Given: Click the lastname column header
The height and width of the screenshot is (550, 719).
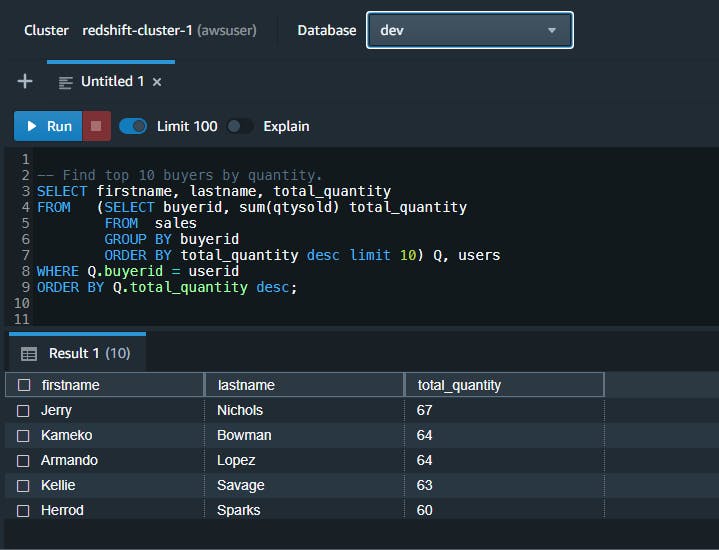Looking at the screenshot, I should click(246, 385).
